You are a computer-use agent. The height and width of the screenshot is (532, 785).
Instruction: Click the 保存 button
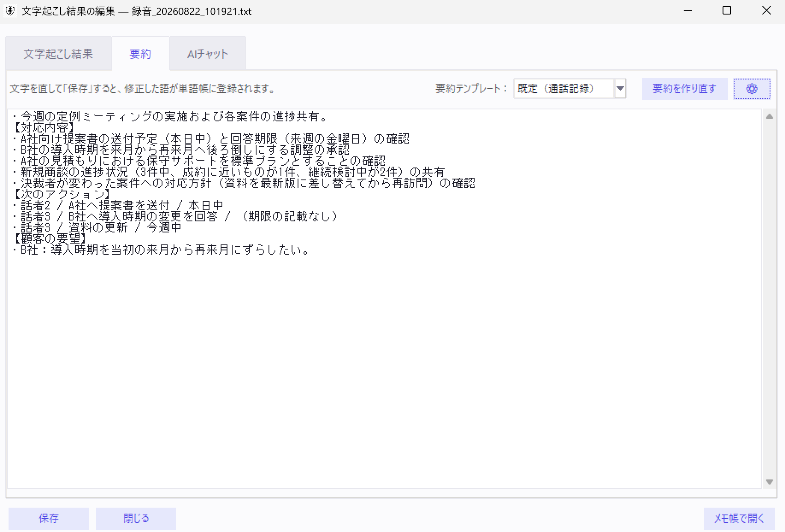[49, 518]
